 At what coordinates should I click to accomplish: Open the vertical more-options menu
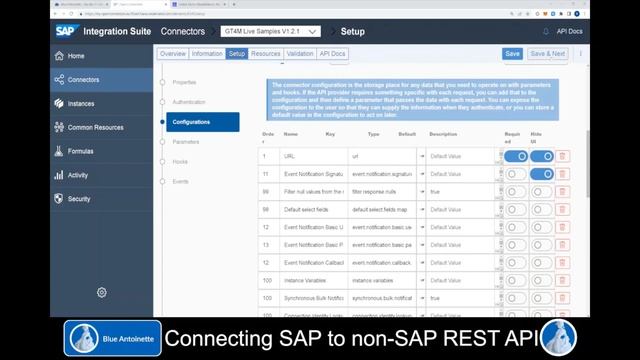coord(580,53)
